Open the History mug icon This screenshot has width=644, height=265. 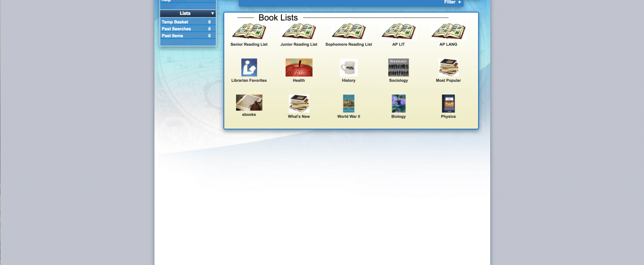[349, 67]
